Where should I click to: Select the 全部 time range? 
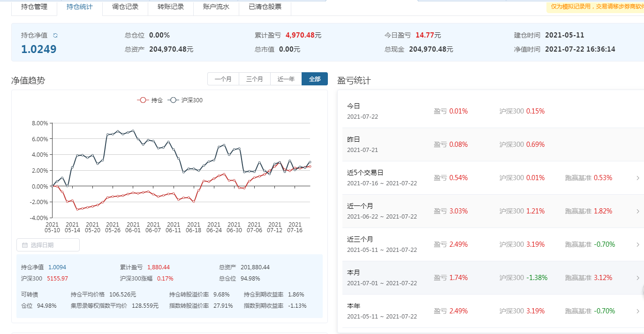pyautogui.click(x=315, y=79)
